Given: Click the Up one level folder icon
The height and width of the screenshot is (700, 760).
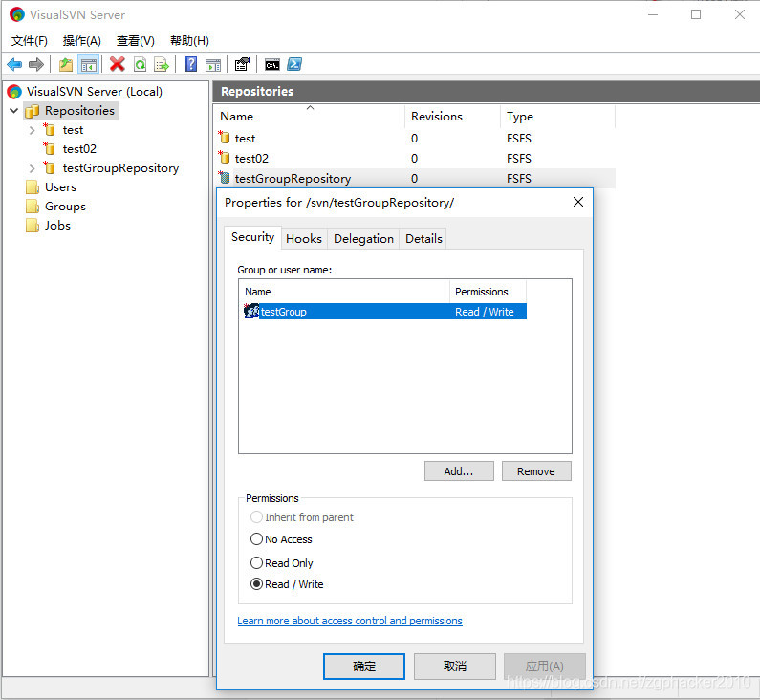Looking at the screenshot, I should 65,64.
